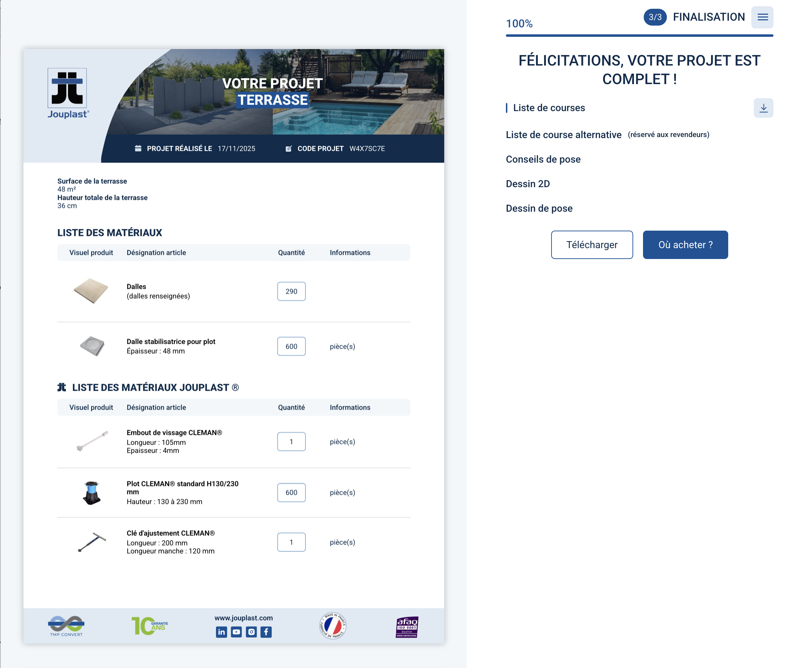
Task: Open the Facebook icon in footer
Action: click(x=266, y=632)
